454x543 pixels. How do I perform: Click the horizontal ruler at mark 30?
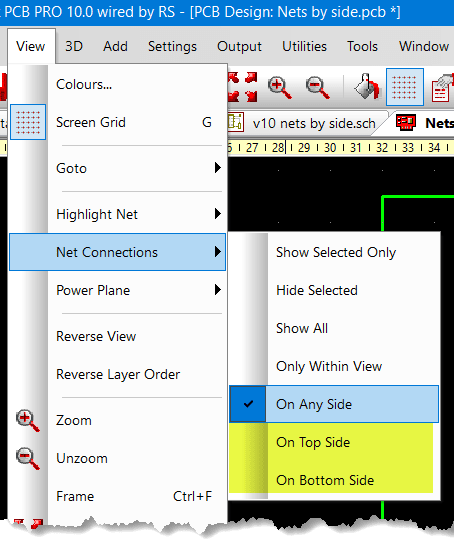click(x=330, y=148)
